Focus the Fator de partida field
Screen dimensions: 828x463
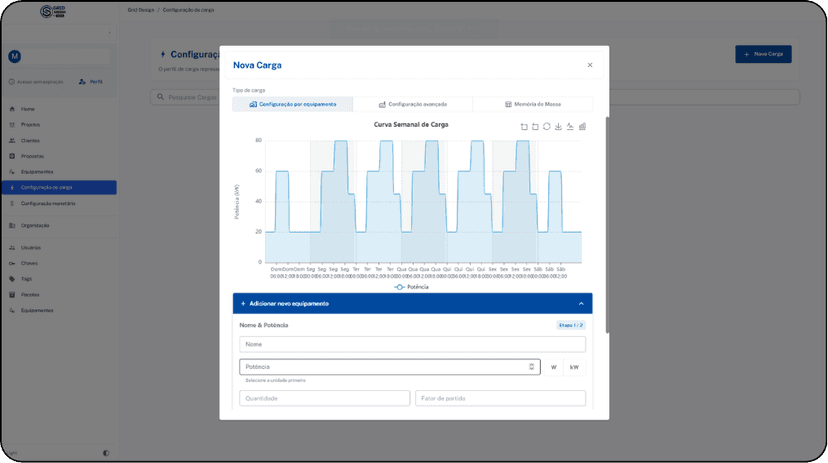click(500, 399)
